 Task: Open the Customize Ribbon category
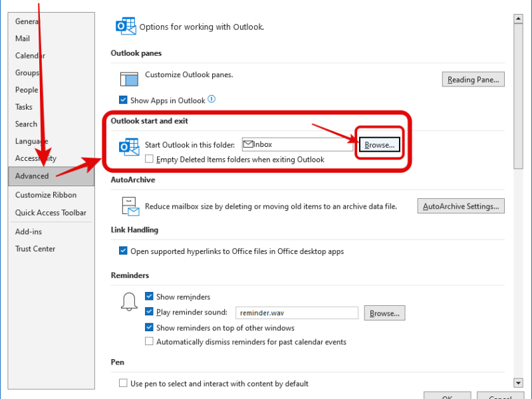(x=51, y=195)
